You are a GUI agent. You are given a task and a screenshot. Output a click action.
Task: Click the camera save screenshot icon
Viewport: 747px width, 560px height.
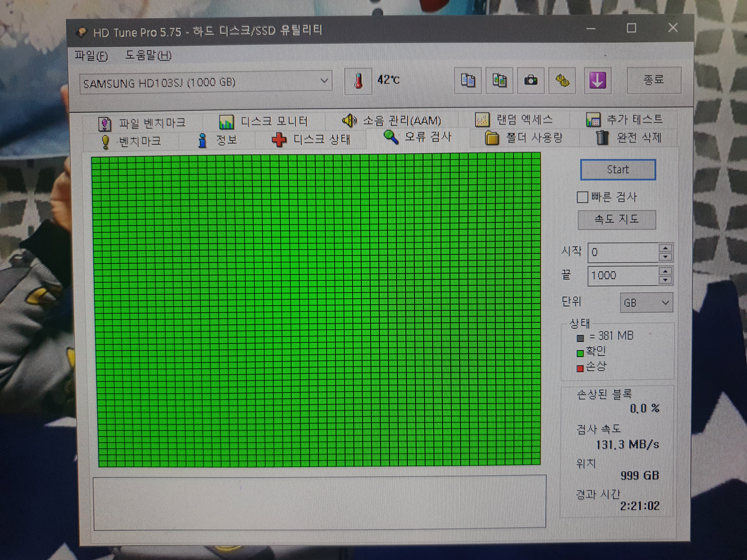(x=531, y=81)
